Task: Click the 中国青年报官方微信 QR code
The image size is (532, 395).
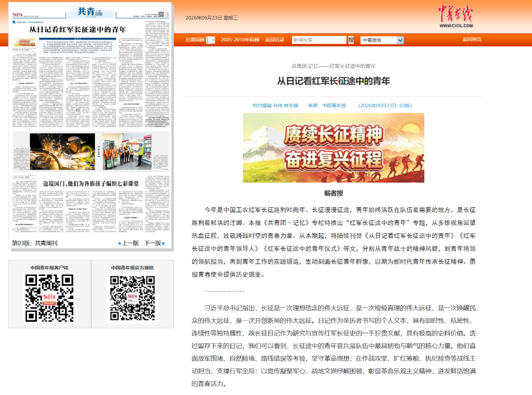Action: (x=132, y=298)
